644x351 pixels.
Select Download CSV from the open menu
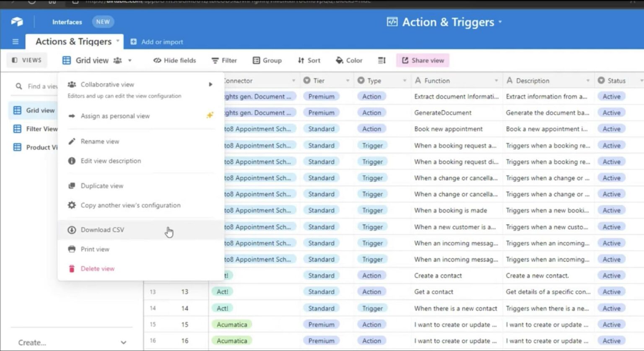point(102,230)
